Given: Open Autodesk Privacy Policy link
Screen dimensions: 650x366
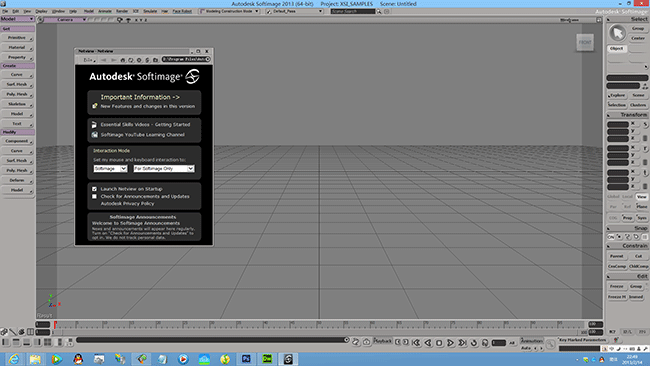Looking at the screenshot, I should click(x=127, y=204).
